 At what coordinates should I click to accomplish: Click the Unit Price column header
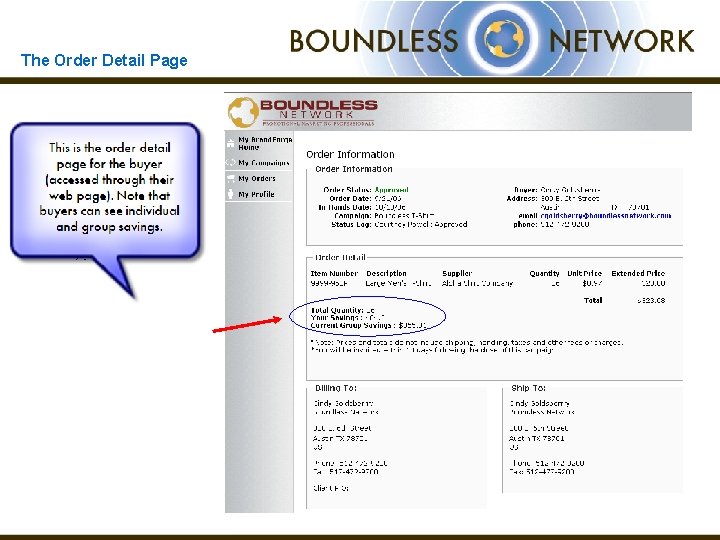(x=585, y=273)
